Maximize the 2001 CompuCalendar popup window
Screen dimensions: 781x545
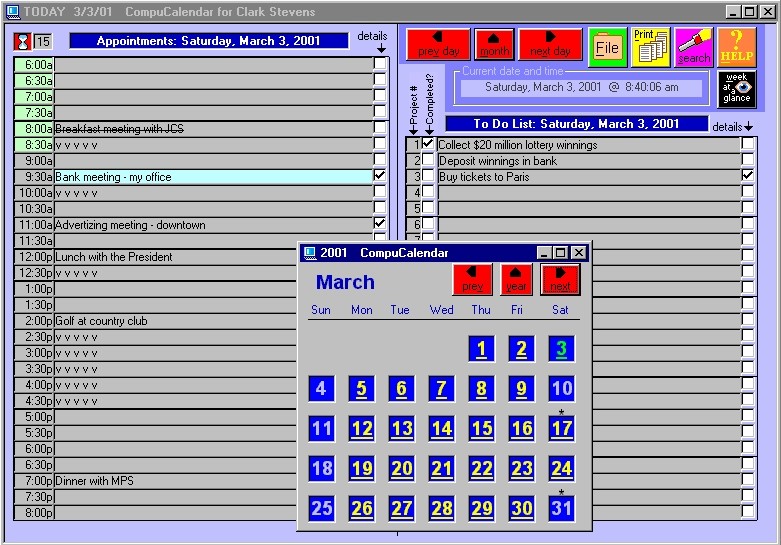pyautogui.click(x=560, y=253)
